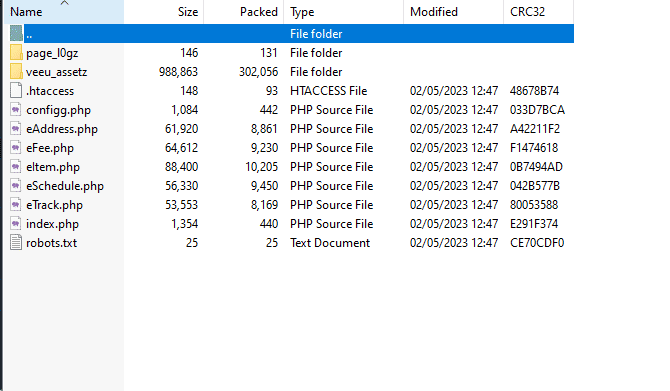This screenshot has width=670, height=391.
Task: Click the packed value 8,169
Action: 264,205
